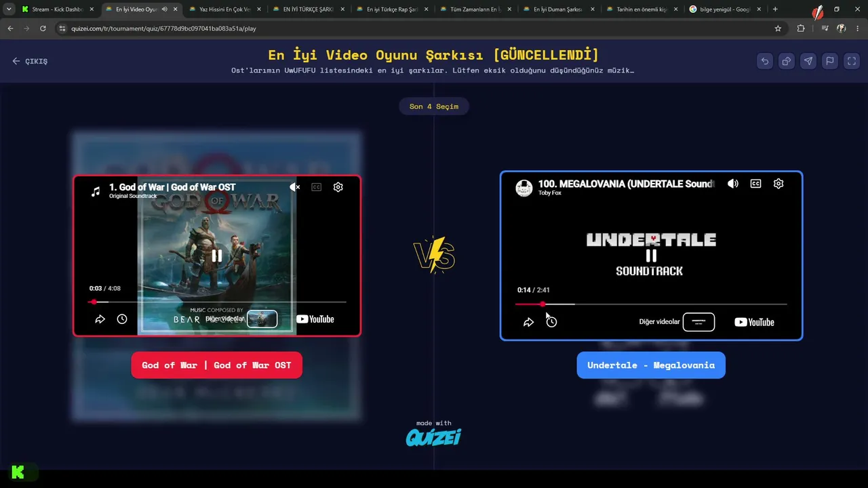Screen dimensions: 868x488
Task: Choose the Undertale - Megalovania button
Action: [651, 365]
